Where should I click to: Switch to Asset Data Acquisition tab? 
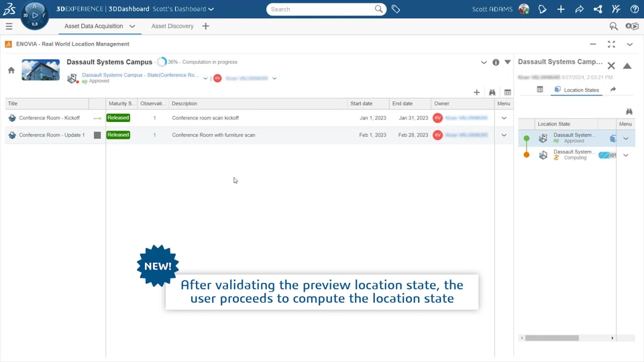[94, 26]
